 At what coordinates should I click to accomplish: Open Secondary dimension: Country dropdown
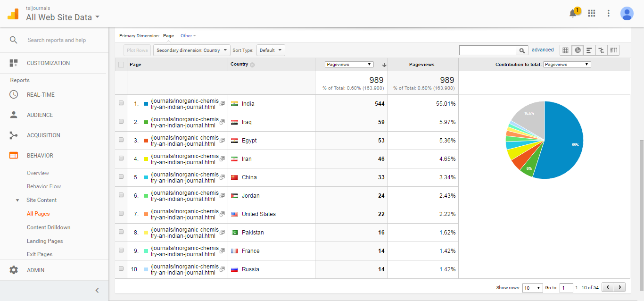(x=191, y=50)
